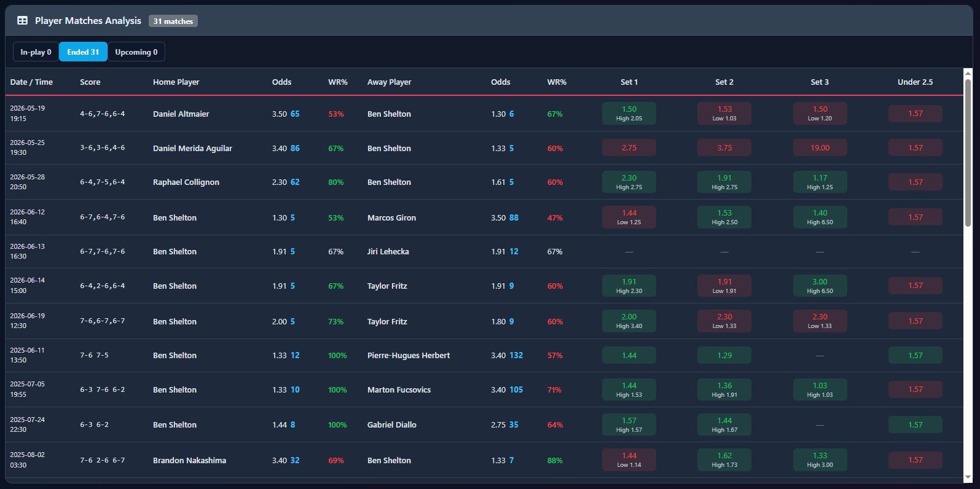
Task: Select home player Raphael Collignon
Action: tap(186, 182)
